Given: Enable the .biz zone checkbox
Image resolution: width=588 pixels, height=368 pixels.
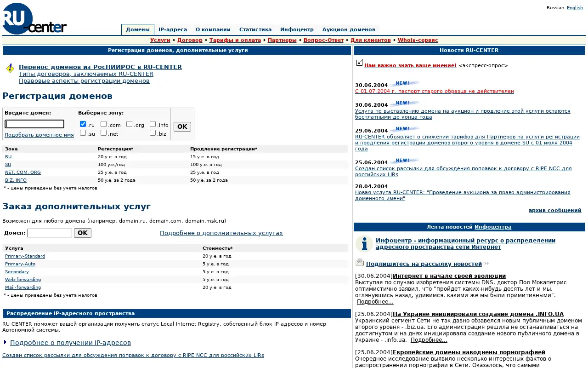Looking at the screenshot, I should pyautogui.click(x=153, y=133).
